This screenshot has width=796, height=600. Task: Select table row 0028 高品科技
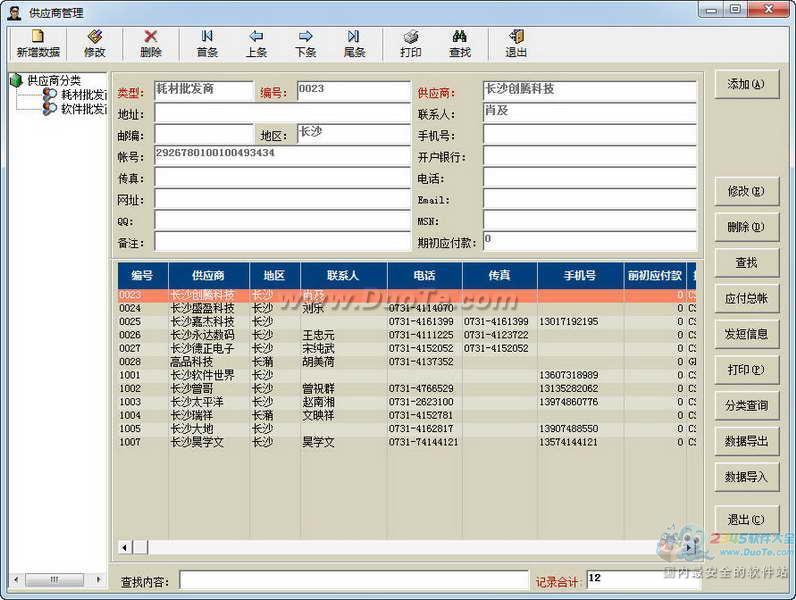click(407, 361)
